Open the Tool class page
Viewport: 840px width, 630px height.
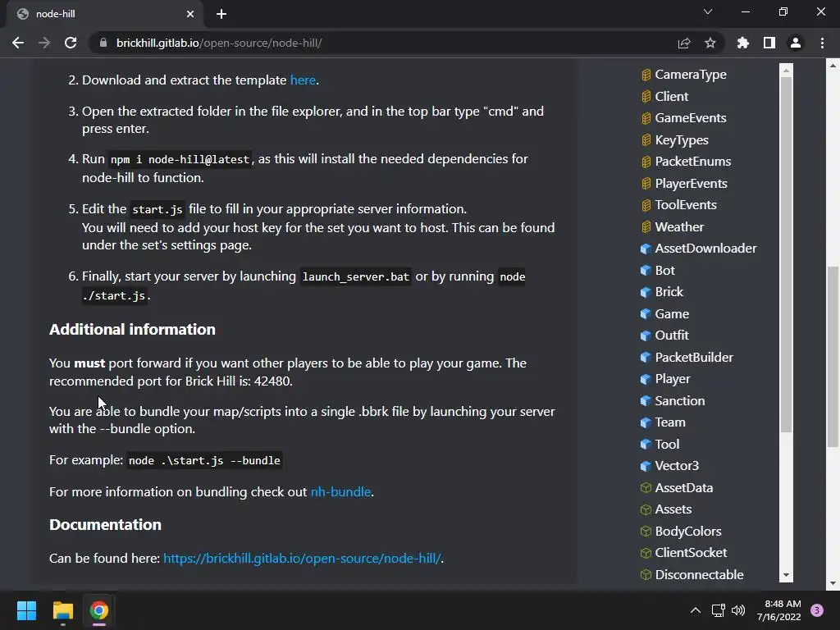coord(667,444)
